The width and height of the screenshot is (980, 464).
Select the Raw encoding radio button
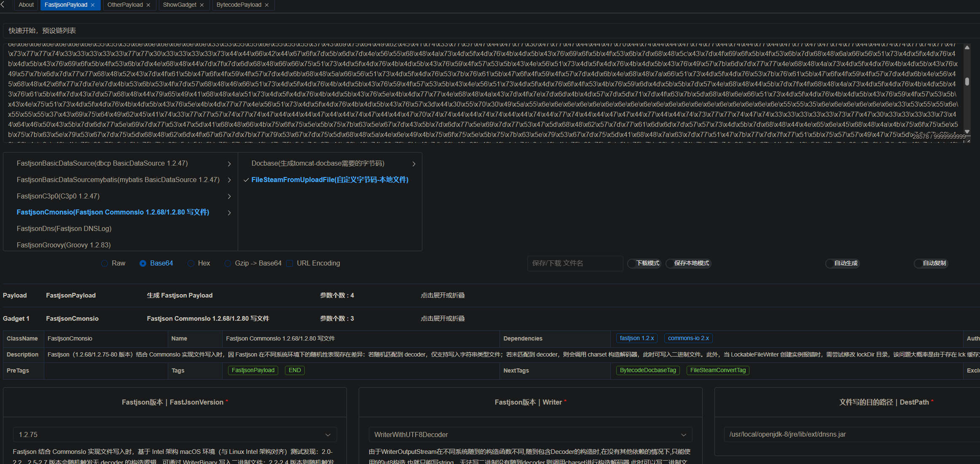point(105,263)
